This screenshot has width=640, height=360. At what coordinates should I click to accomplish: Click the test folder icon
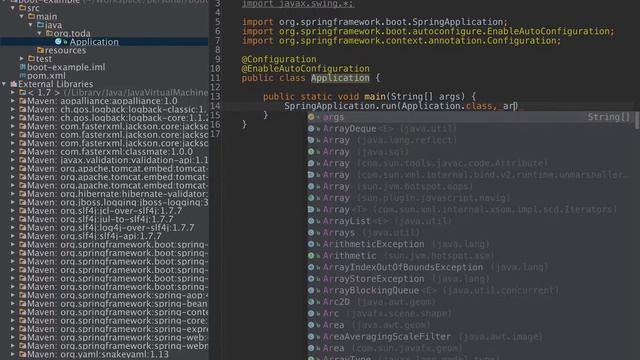[x=31, y=59]
